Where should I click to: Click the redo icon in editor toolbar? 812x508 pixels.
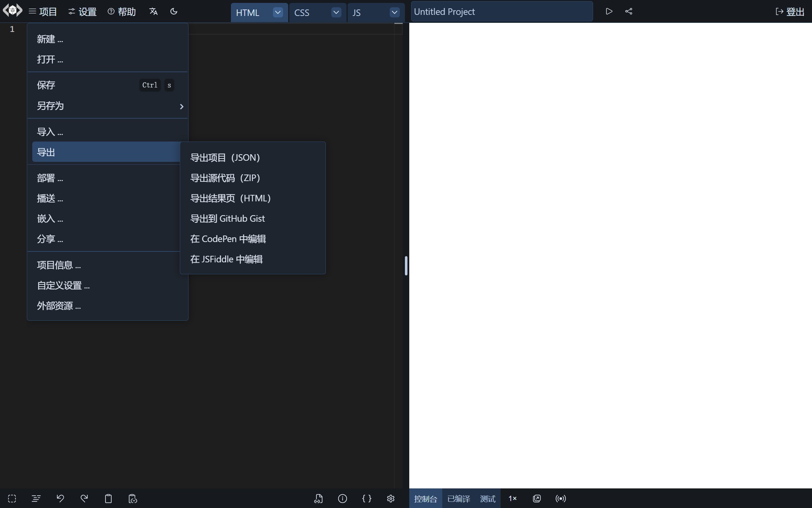click(x=84, y=499)
